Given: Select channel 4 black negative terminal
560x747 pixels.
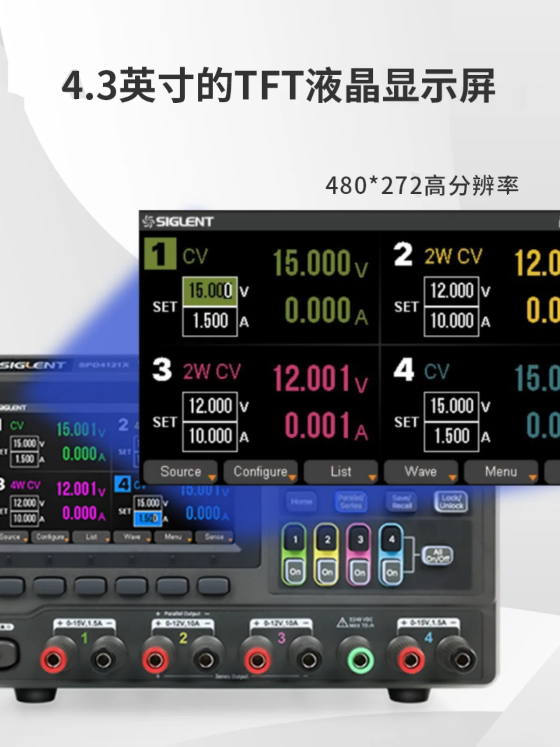Looking at the screenshot, I should pos(462,659).
